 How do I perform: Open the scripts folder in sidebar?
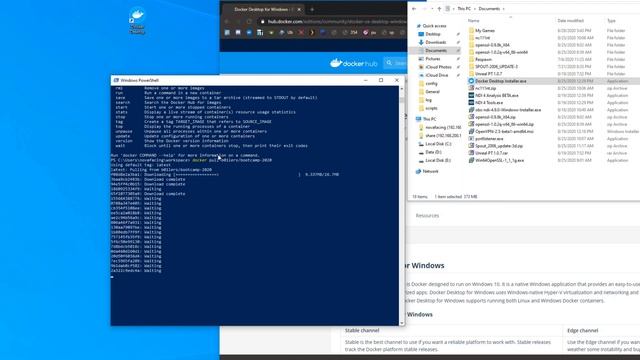pos(431,108)
